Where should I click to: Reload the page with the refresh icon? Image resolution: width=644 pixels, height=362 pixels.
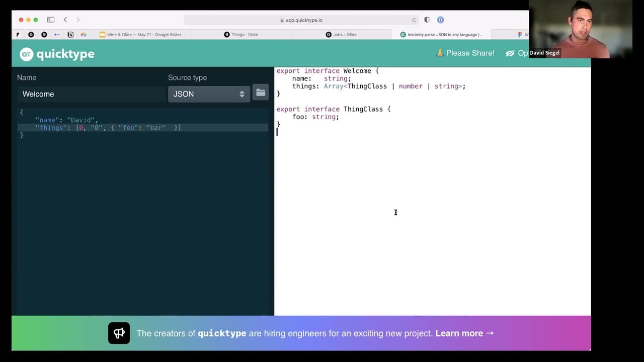click(x=414, y=20)
